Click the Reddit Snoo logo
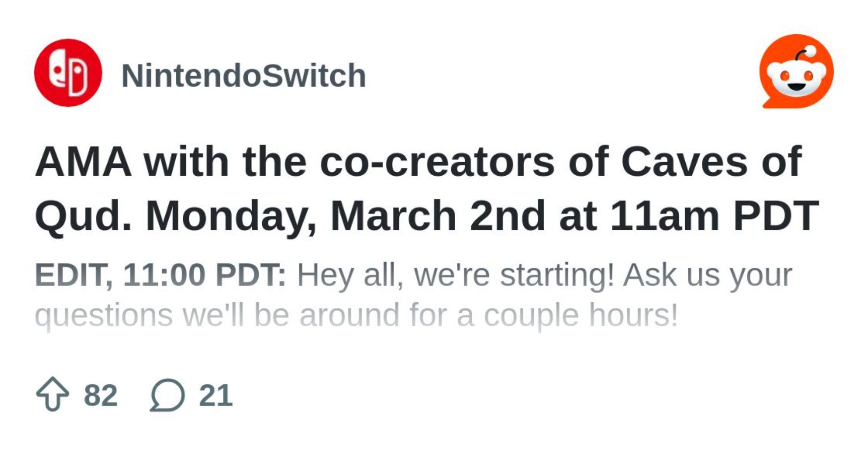Image resolution: width=868 pixels, height=452 pixels. [x=796, y=72]
